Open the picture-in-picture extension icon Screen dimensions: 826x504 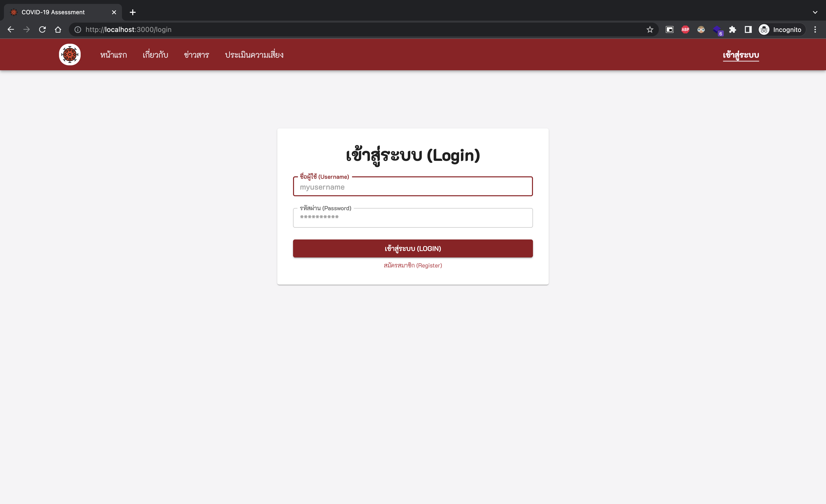(x=669, y=29)
